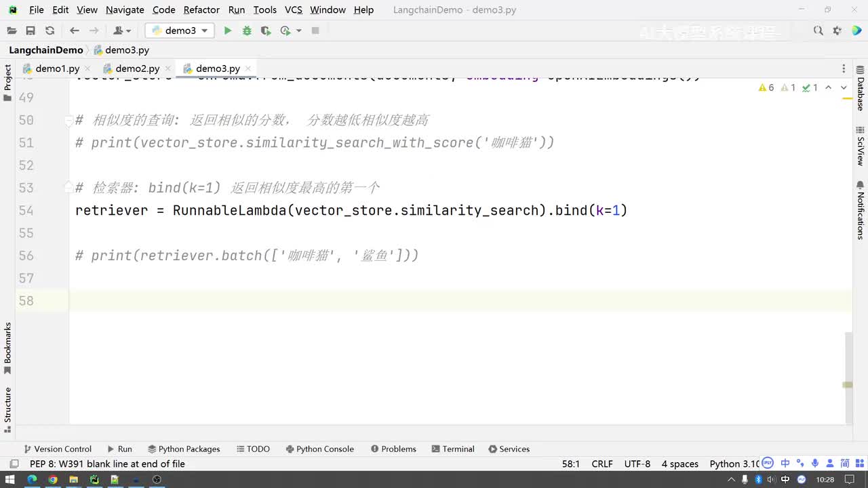Image resolution: width=868 pixels, height=488 pixels.
Task: Click the Open folder toolbar icon
Action: point(12,30)
